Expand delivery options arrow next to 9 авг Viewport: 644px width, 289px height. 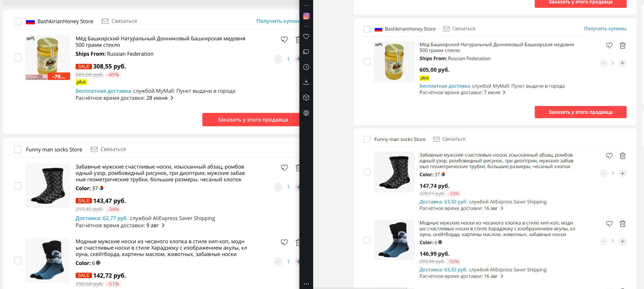tap(163, 225)
